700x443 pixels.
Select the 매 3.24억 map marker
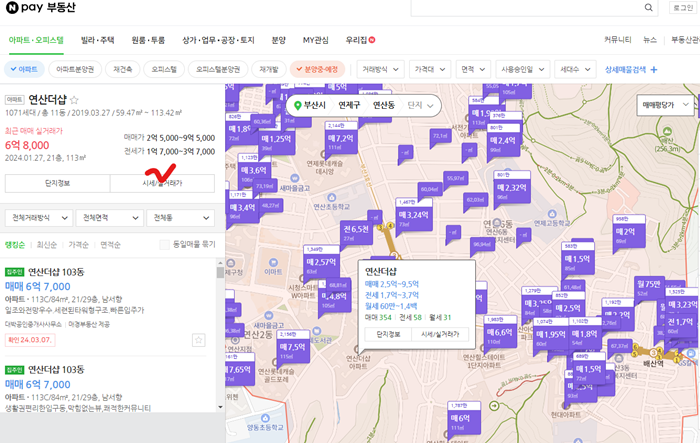[414, 215]
